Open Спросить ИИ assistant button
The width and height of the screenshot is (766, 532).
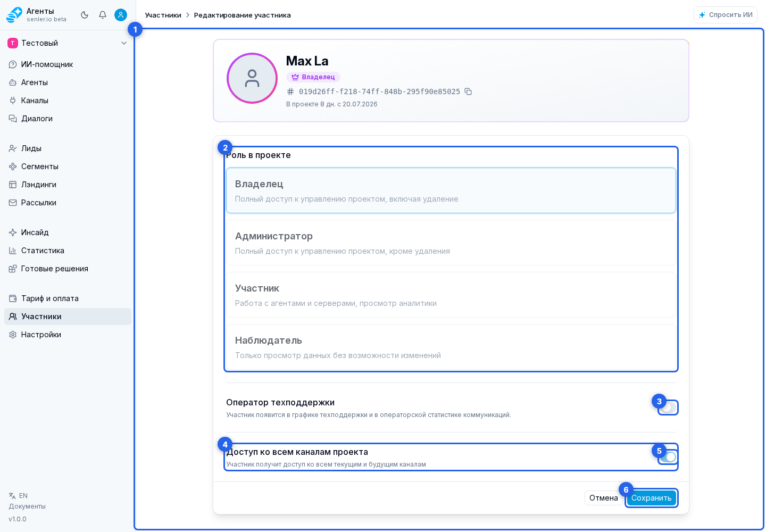(x=726, y=15)
